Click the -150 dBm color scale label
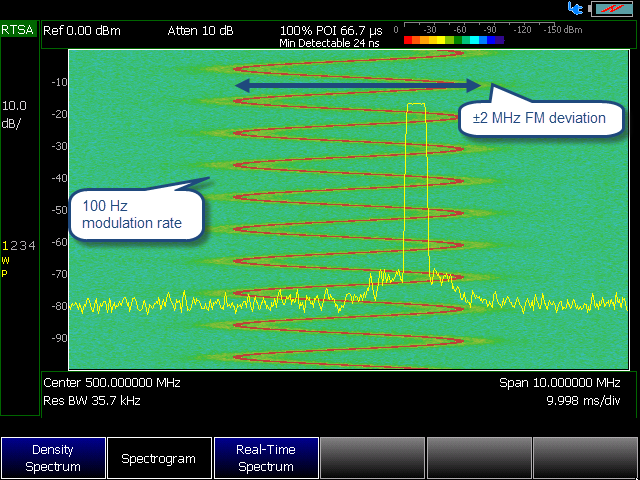Image resolution: width=640 pixels, height=480 pixels. coord(562,30)
